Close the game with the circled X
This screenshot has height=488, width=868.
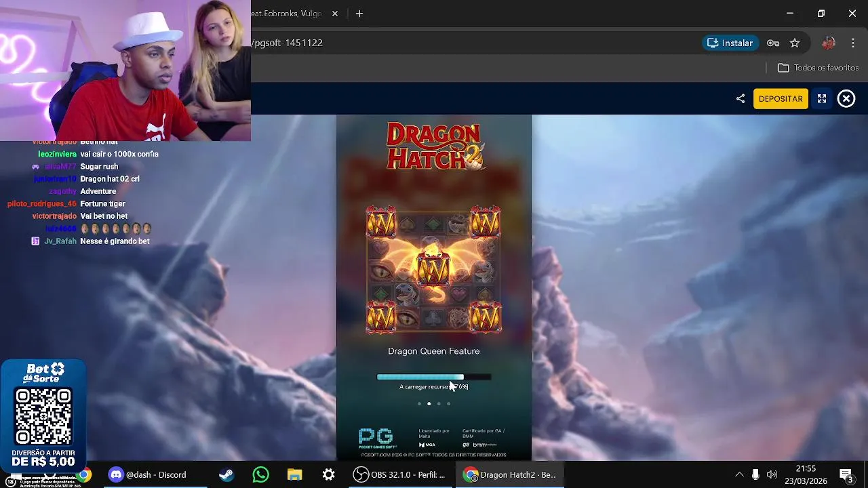click(846, 99)
